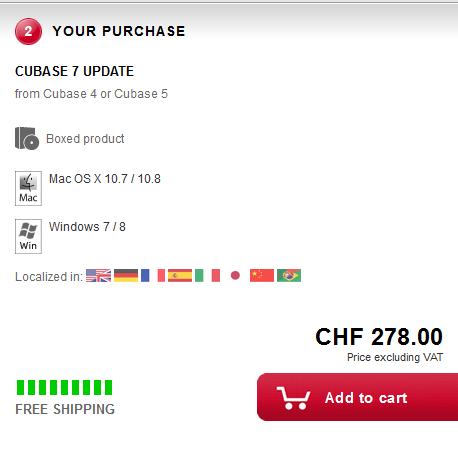
Task: Select the Italian flag icon
Action: (207, 276)
